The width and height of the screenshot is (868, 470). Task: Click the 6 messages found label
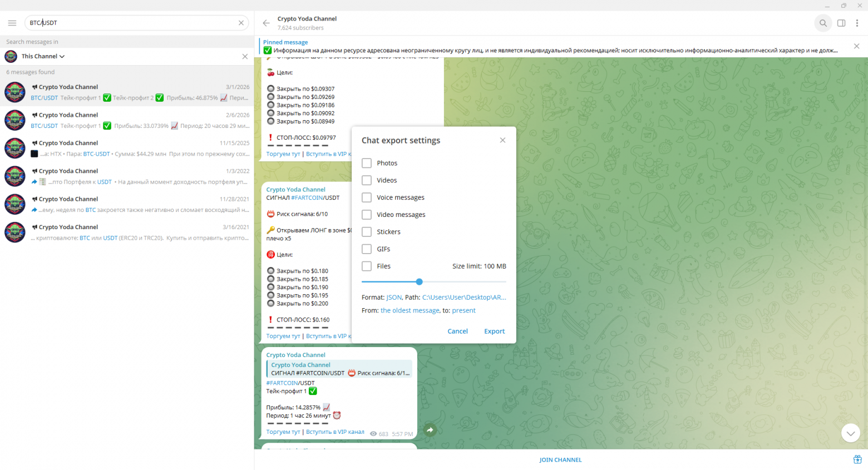(31, 72)
